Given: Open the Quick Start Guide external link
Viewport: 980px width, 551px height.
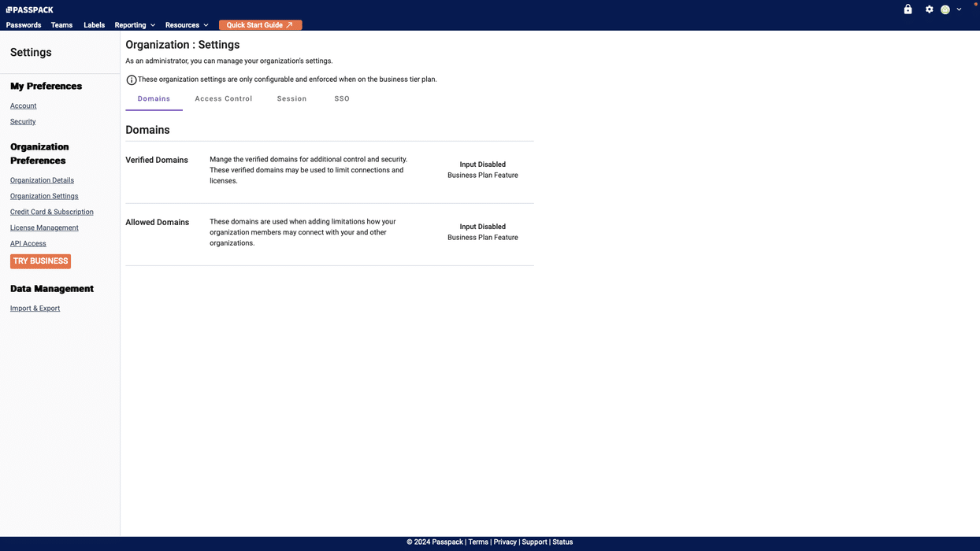Looking at the screenshot, I should point(260,24).
